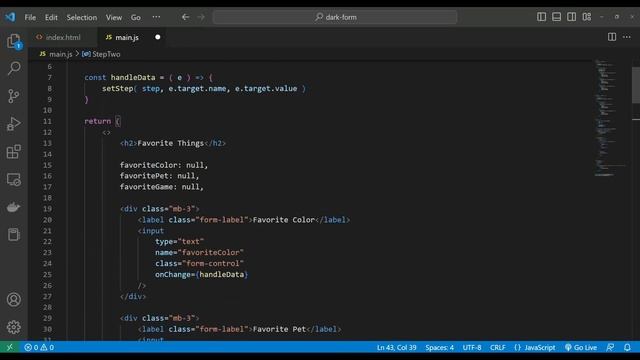Click the handleData identifier on line 7
Screen dimensions: 640x360
[x=133, y=78]
